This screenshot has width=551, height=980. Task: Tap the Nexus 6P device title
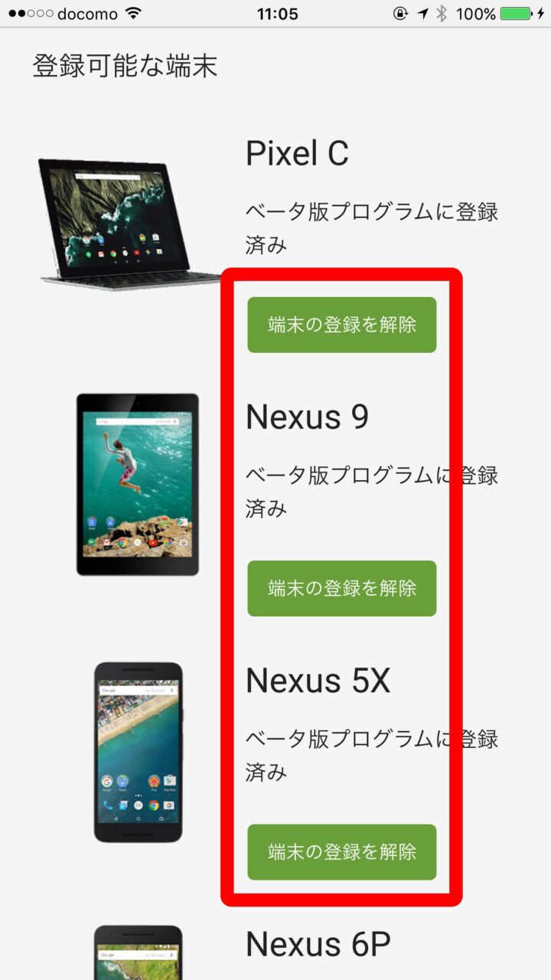[x=318, y=944]
